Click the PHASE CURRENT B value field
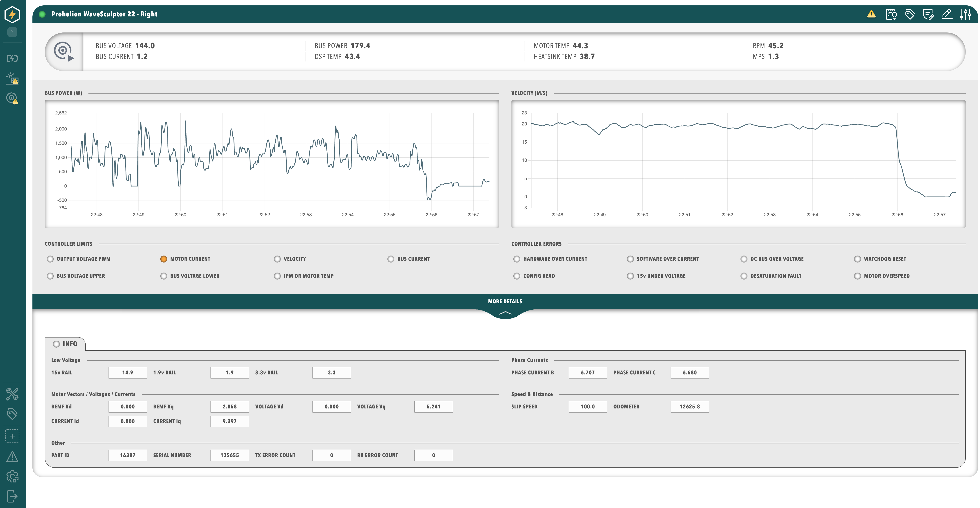The height and width of the screenshot is (508, 980). tap(587, 372)
